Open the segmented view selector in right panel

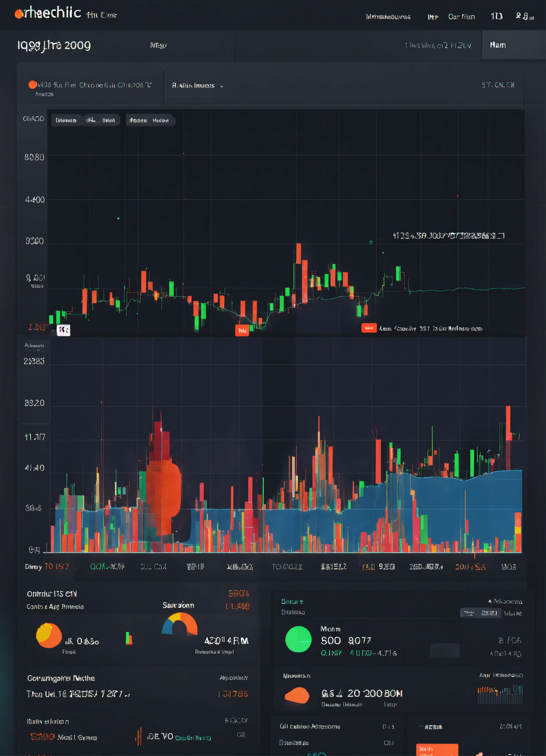click(x=480, y=613)
